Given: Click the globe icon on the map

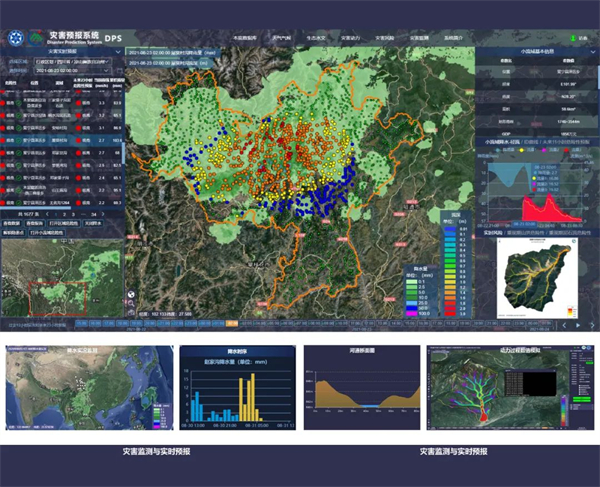Looking at the screenshot, I should tap(131, 294).
